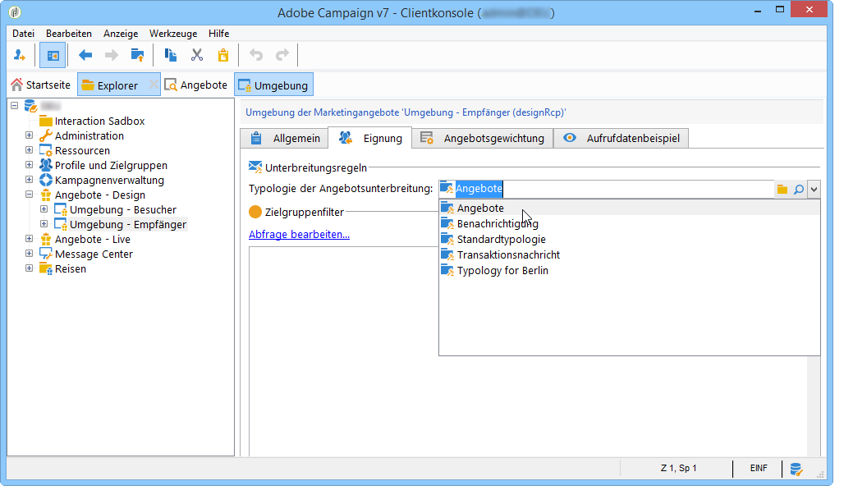Minimize the Adobe Campaign window
853x504 pixels.
pos(757,11)
